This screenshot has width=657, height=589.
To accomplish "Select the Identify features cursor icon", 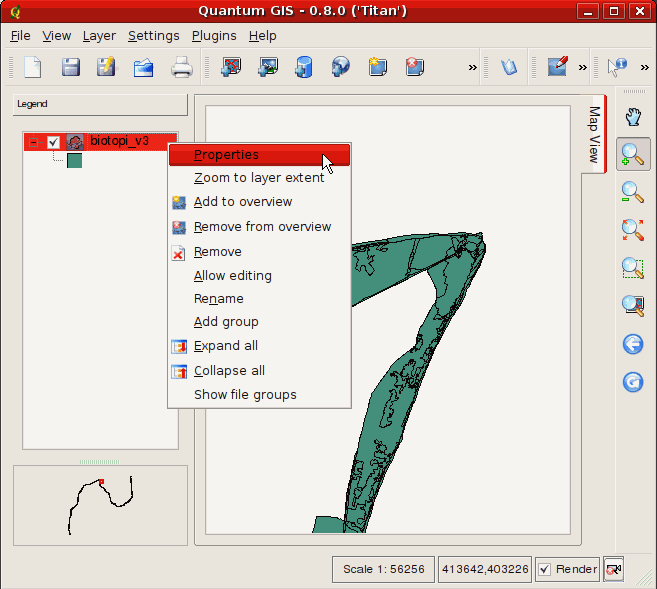I will [x=617, y=67].
